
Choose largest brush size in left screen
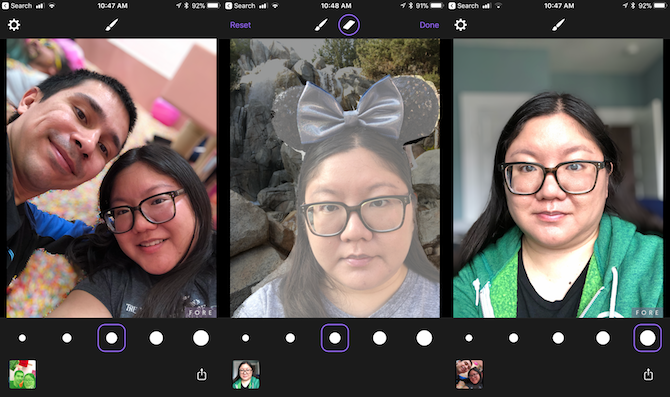pyautogui.click(x=201, y=338)
